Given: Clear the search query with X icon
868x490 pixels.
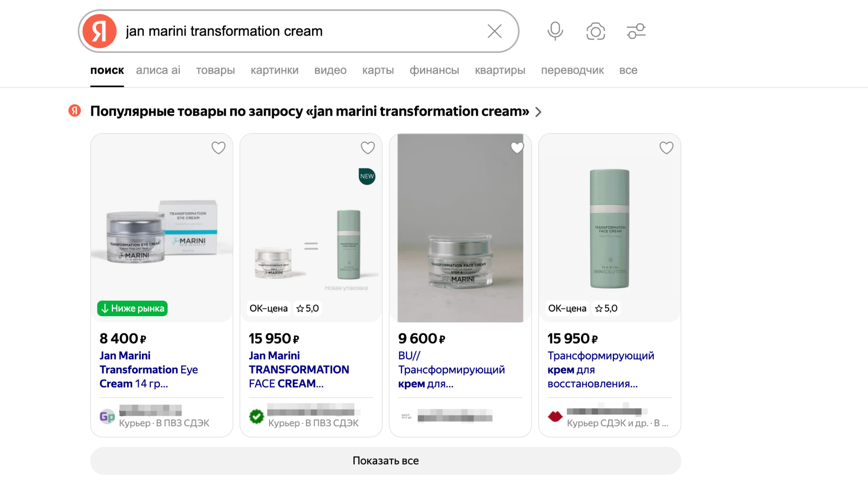Looking at the screenshot, I should pos(494,31).
